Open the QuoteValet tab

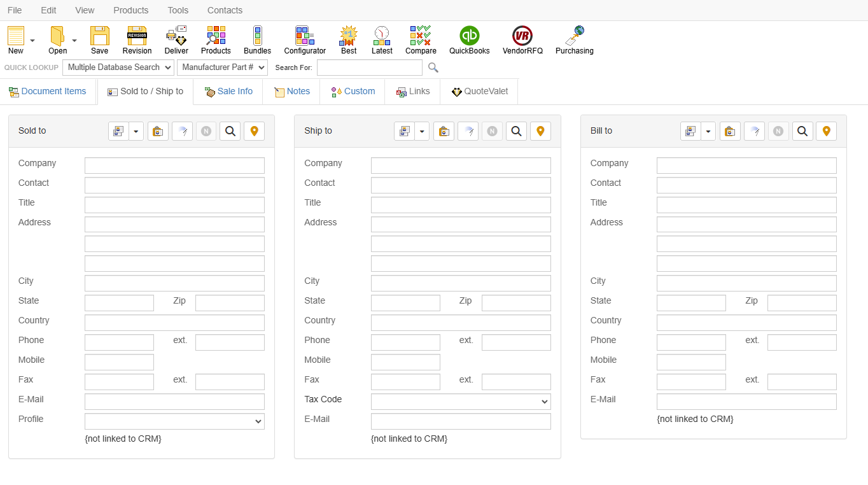click(480, 92)
